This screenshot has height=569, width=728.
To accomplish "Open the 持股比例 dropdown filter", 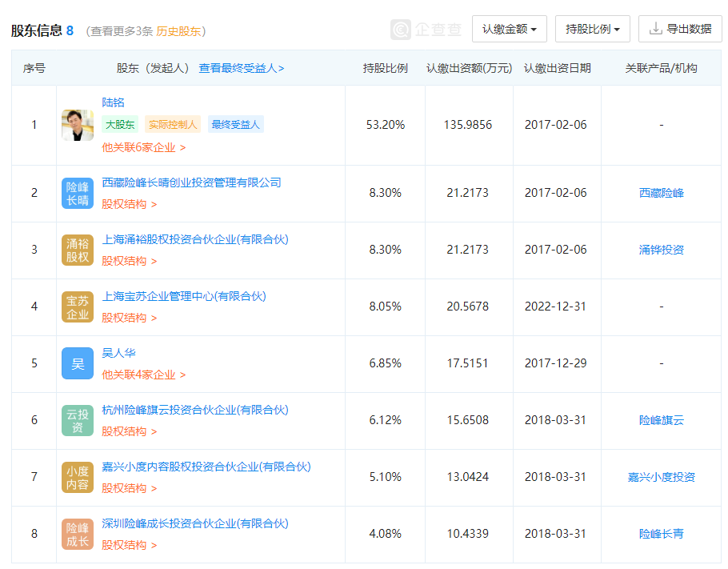I will [592, 29].
